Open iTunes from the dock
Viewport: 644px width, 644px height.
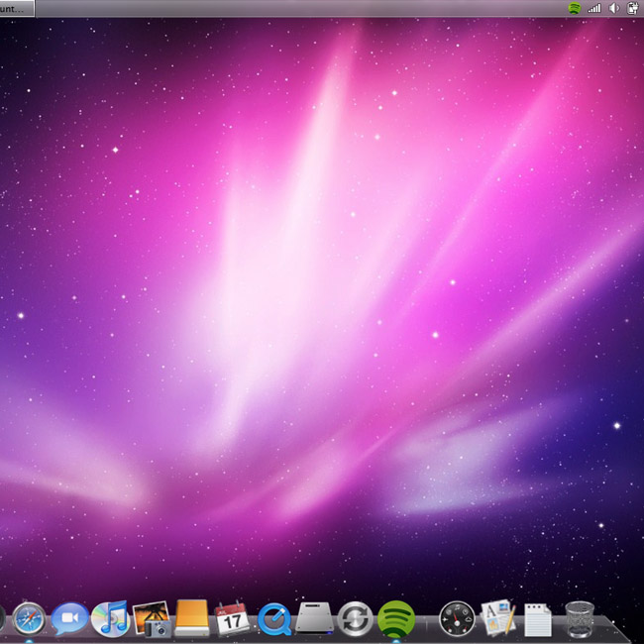click(x=110, y=618)
